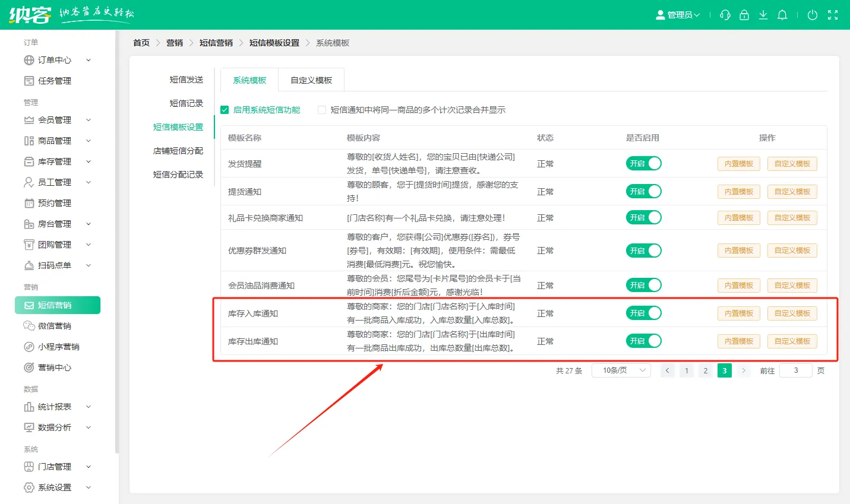Image resolution: width=850 pixels, height=504 pixels.
Task: Click the 数据分析 sidebar icon
Action: 29,427
